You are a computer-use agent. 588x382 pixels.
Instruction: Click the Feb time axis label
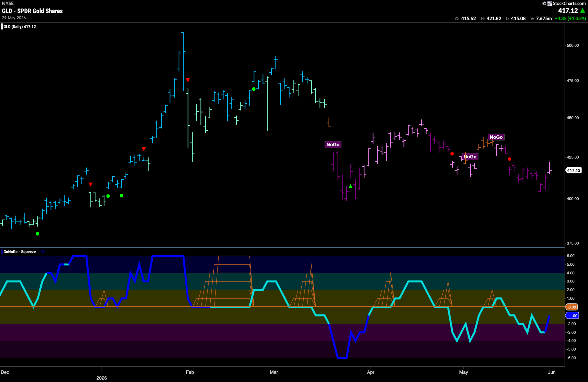190,372
